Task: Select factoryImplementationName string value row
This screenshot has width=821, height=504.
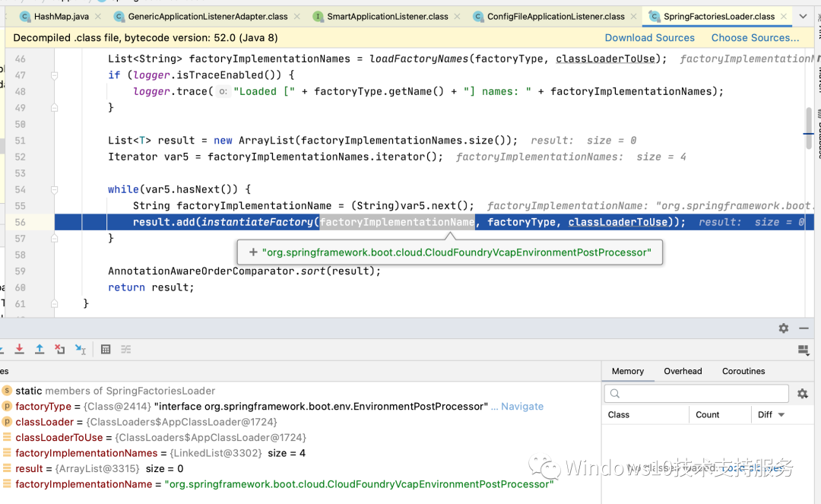Action: [300, 484]
